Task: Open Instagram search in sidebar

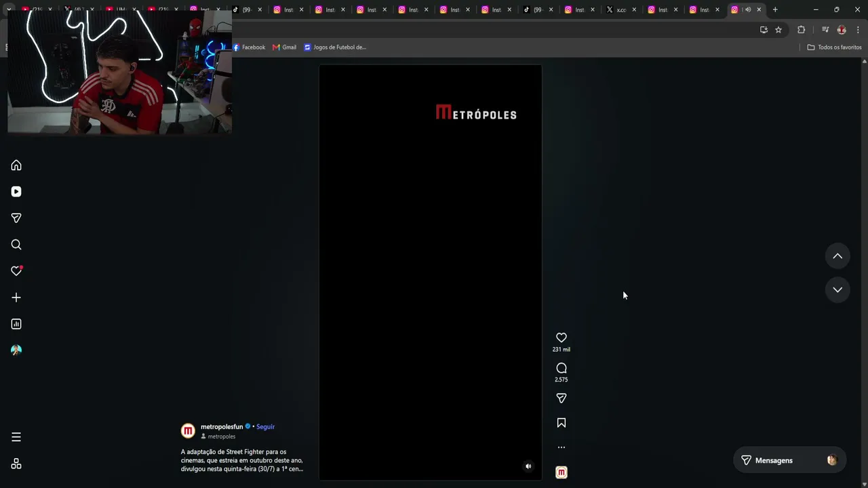Action: click(x=16, y=245)
